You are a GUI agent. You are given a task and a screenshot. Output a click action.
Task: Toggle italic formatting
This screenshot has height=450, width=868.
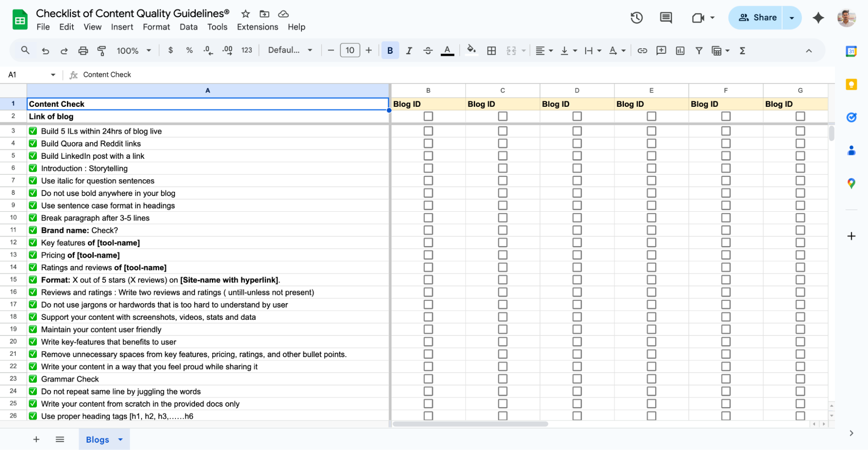409,51
